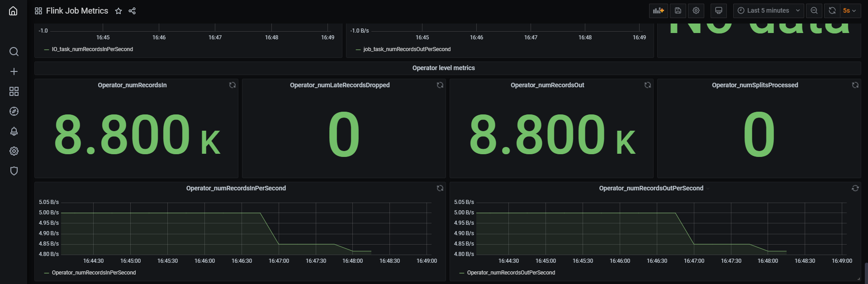This screenshot has height=284, width=868.
Task: Click the 8.800 K value in Operator_numRecordsIn
Action: [137, 134]
